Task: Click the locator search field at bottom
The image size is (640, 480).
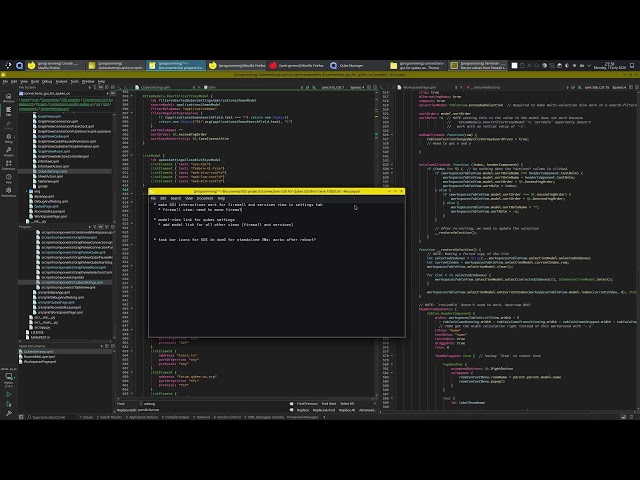Action: click(50, 417)
